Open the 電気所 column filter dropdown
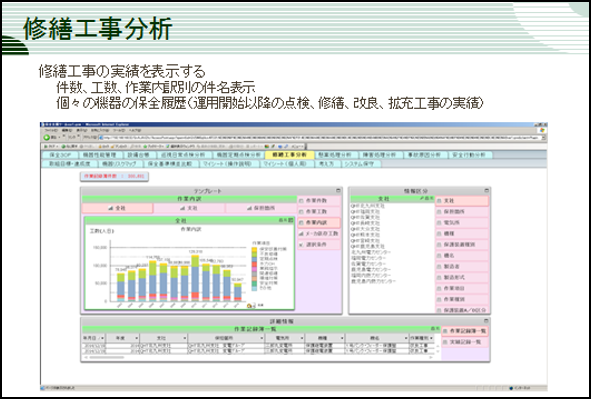This screenshot has width=591, height=399. tap(302, 338)
